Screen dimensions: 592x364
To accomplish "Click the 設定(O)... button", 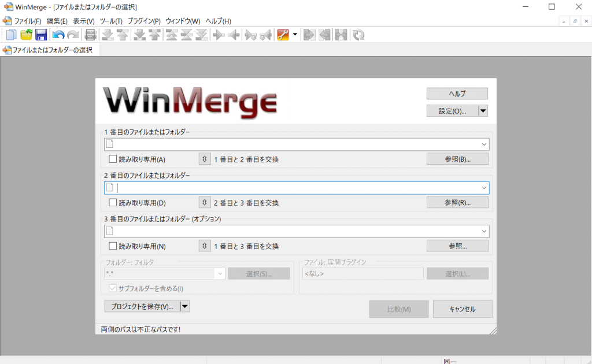I will (452, 111).
